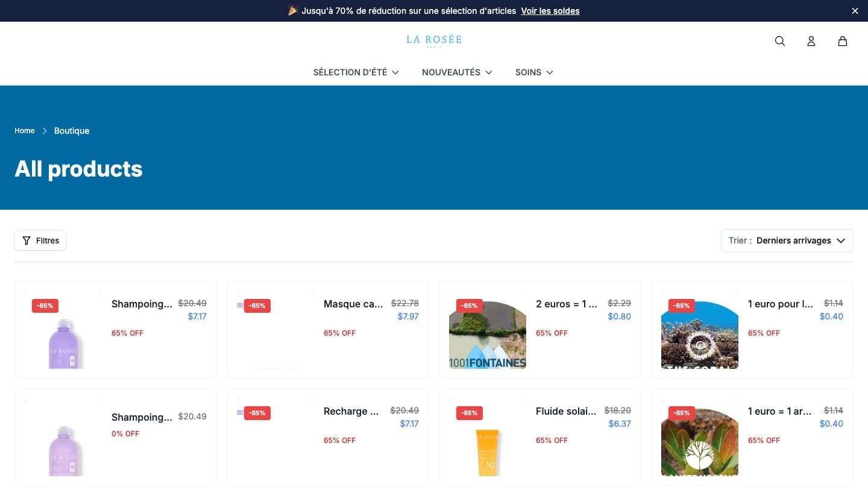This screenshot has width=868, height=490.
Task: Open the shopping bag cart icon
Action: point(843,41)
